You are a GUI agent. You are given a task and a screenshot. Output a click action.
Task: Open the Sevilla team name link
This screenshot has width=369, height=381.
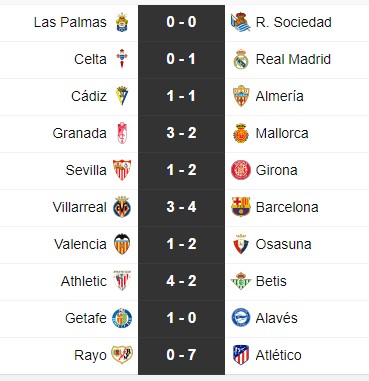[x=86, y=170]
